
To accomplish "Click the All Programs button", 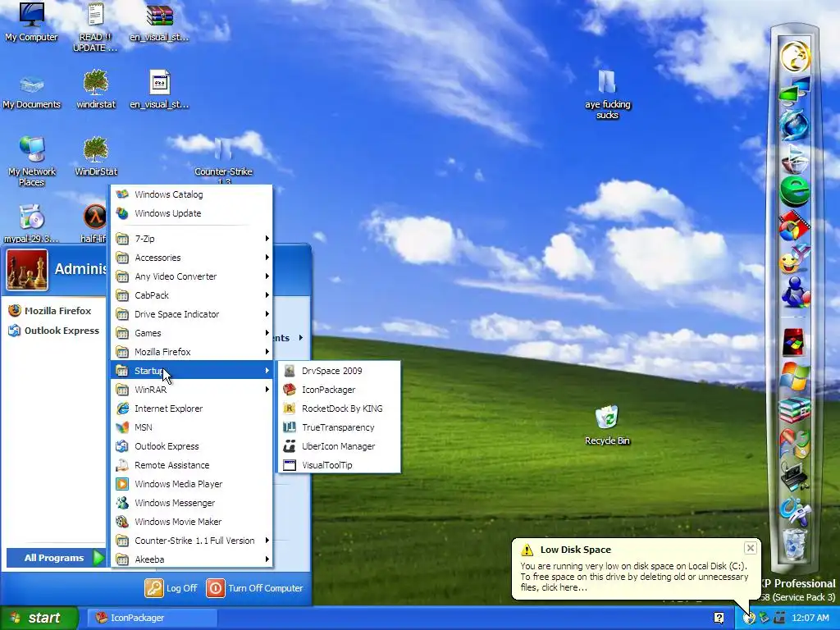I will point(56,558).
